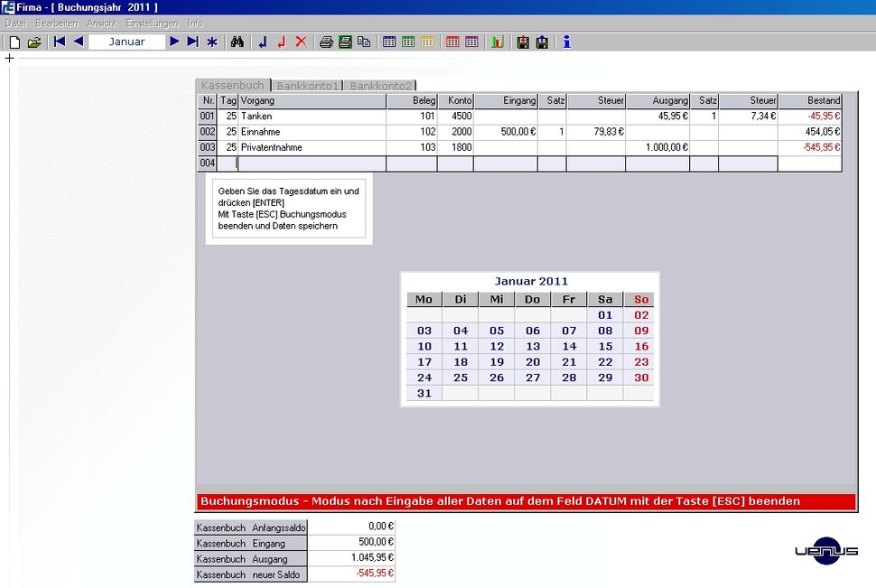Pick day 05 in the calendar
Viewport: 876px width, 588px height.
click(x=497, y=331)
